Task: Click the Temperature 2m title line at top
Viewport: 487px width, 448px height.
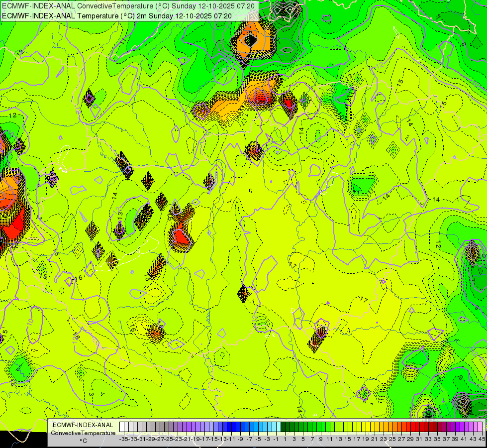Action: (116, 16)
